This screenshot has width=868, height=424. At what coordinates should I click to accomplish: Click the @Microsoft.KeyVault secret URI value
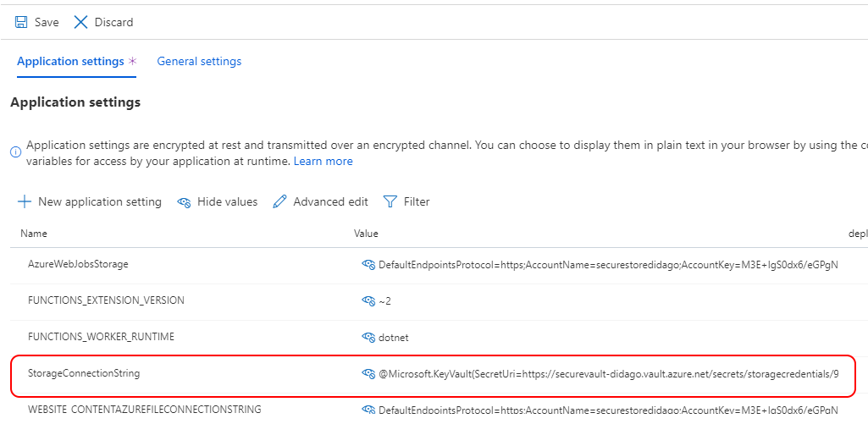point(608,374)
